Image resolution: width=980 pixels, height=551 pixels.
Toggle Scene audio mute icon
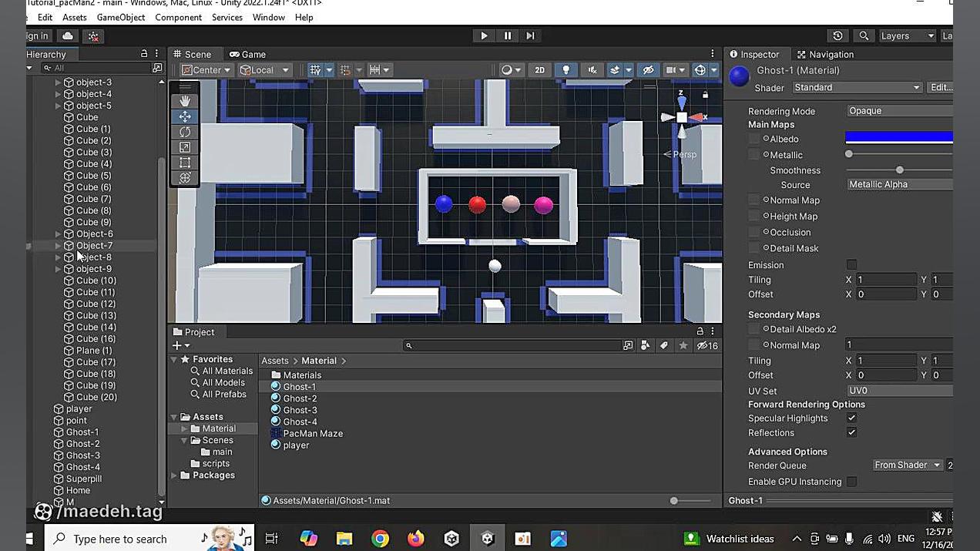coord(592,70)
